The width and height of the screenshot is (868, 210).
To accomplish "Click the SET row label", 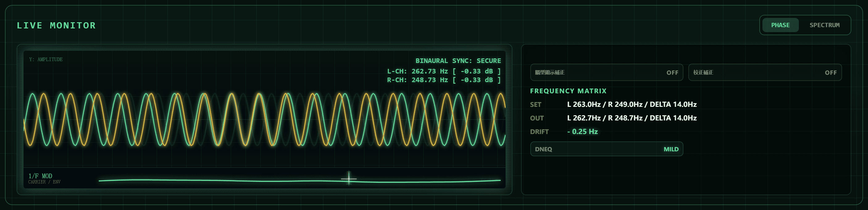I will pos(536,104).
